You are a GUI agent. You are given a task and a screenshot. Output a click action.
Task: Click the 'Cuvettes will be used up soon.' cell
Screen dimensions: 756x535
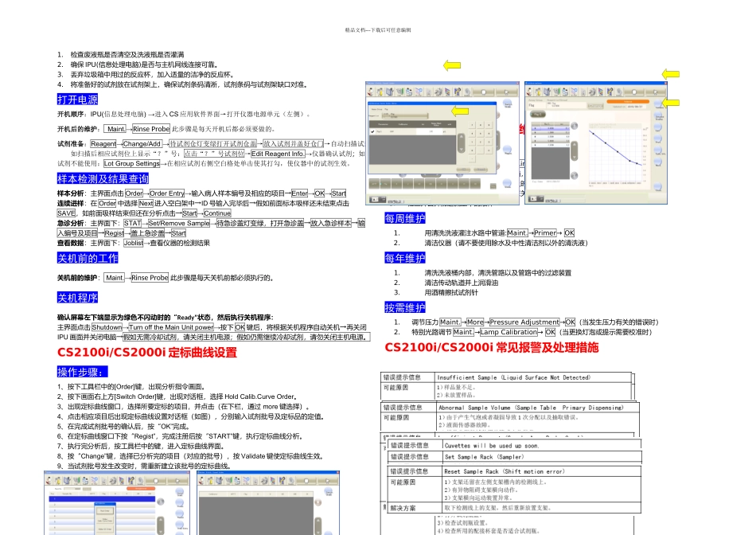[x=542, y=446]
